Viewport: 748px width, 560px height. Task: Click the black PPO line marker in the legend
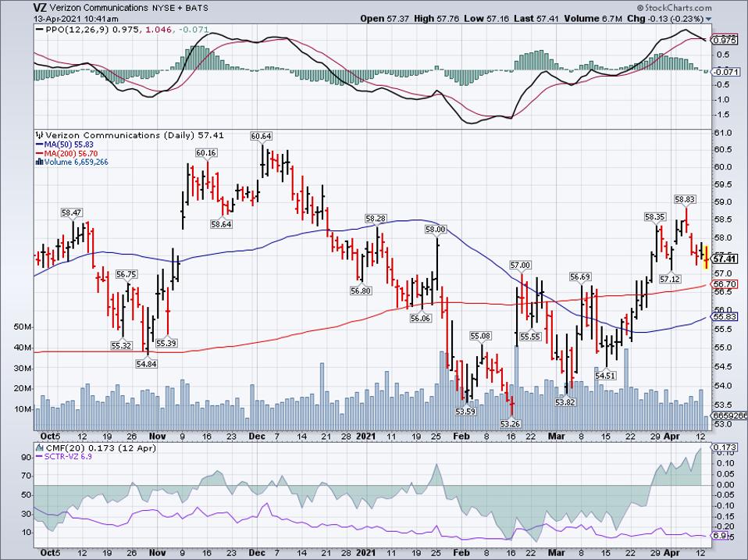tap(40, 30)
